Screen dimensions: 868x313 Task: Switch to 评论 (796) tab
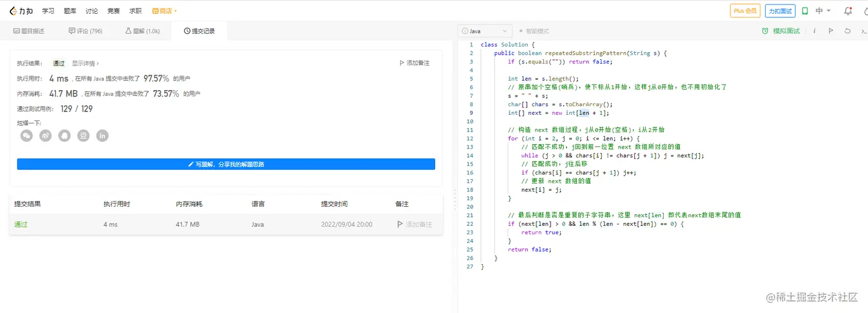[x=85, y=31]
